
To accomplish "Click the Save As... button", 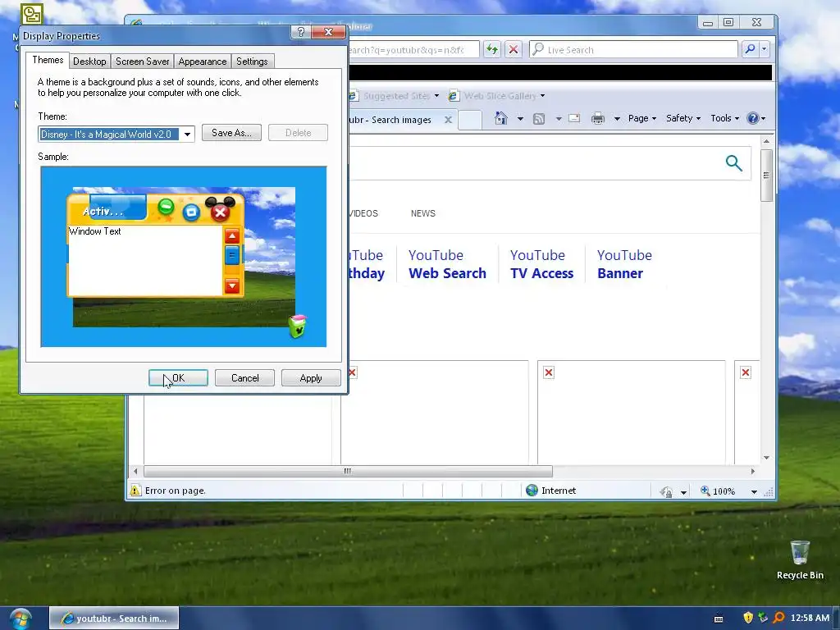I will (231, 133).
